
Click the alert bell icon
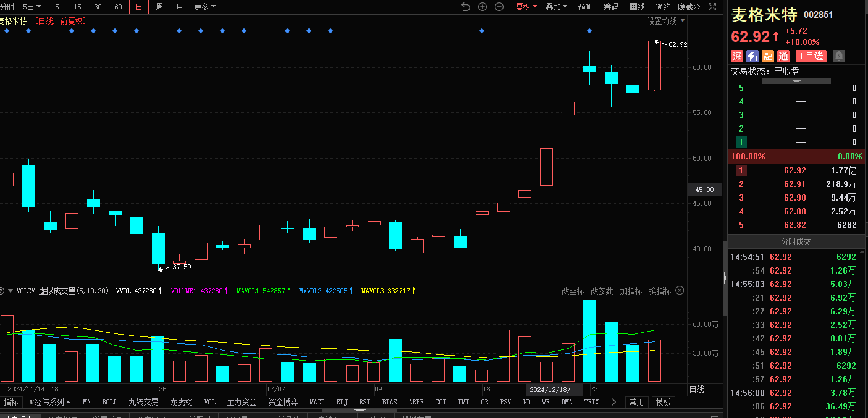pos(839,56)
